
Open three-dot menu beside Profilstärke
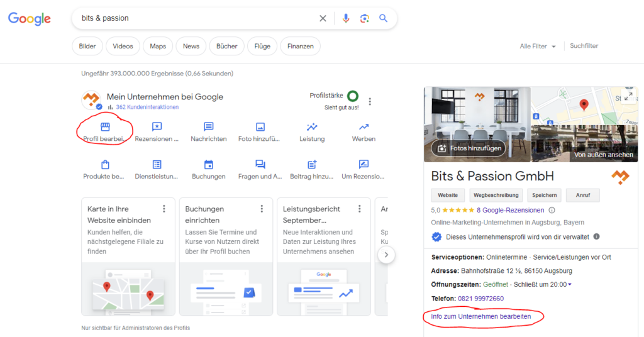tap(370, 102)
